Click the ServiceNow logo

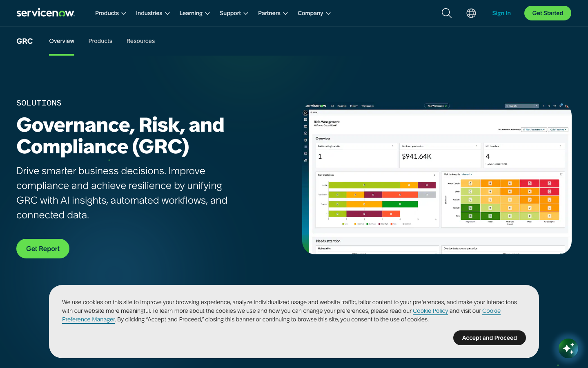click(45, 13)
